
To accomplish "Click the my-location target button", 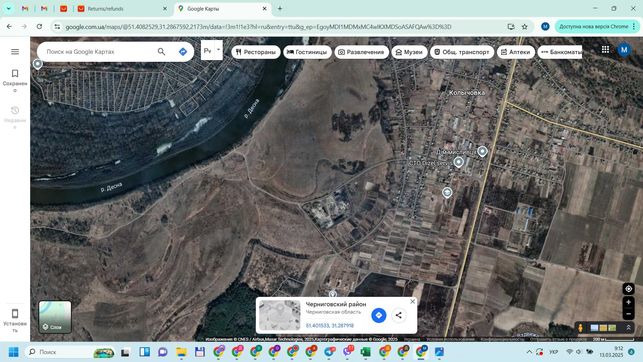I will click(628, 289).
